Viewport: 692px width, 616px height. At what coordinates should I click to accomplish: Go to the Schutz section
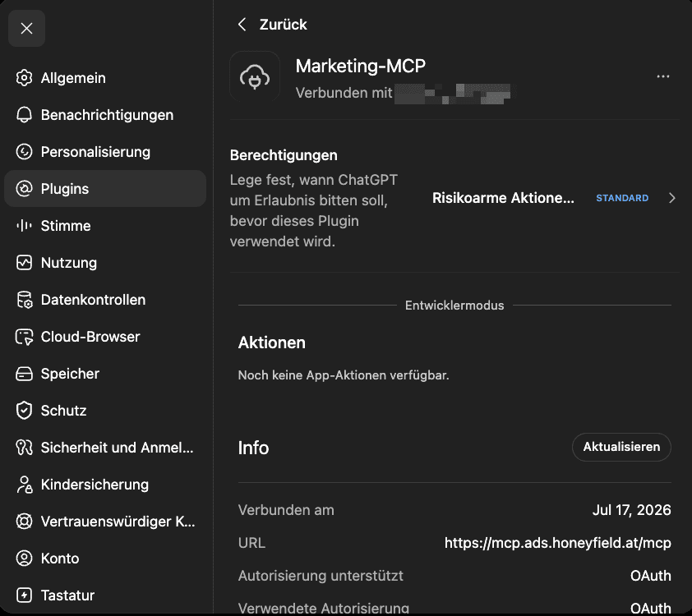click(105, 411)
